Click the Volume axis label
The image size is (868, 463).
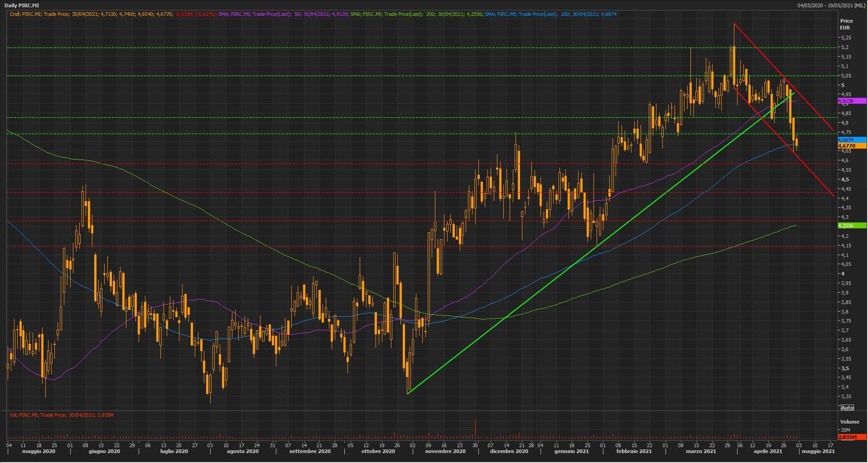(849, 422)
